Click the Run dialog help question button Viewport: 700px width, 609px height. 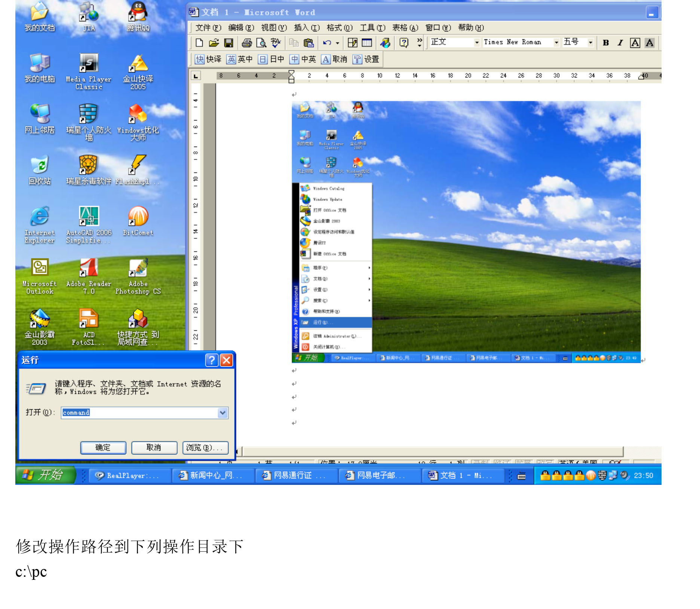click(212, 360)
